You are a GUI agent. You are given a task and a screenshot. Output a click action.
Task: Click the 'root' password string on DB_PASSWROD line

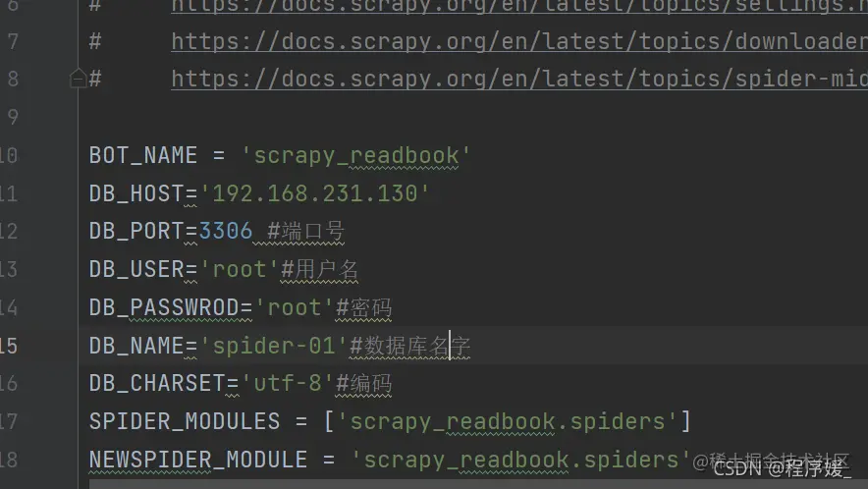click(x=294, y=307)
